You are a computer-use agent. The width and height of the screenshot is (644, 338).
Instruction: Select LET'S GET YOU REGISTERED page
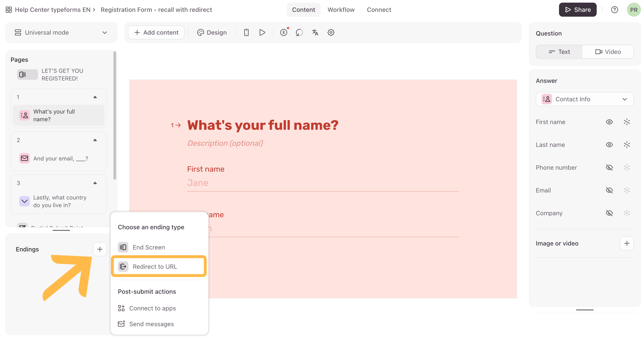[59, 75]
